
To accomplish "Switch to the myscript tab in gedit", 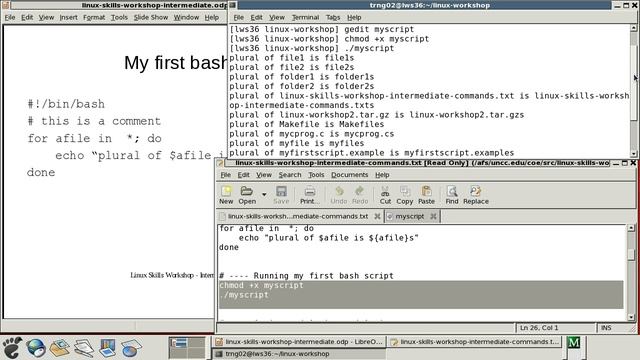I will [409, 216].
